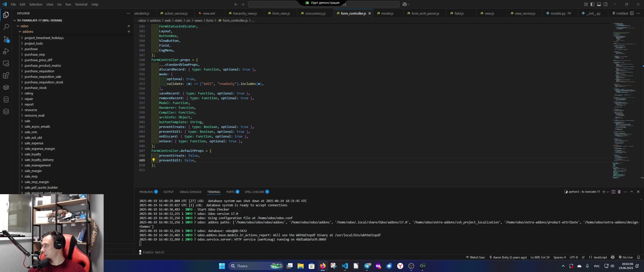
Task: Toggle primary side bar layout button
Action: tap(592, 4)
